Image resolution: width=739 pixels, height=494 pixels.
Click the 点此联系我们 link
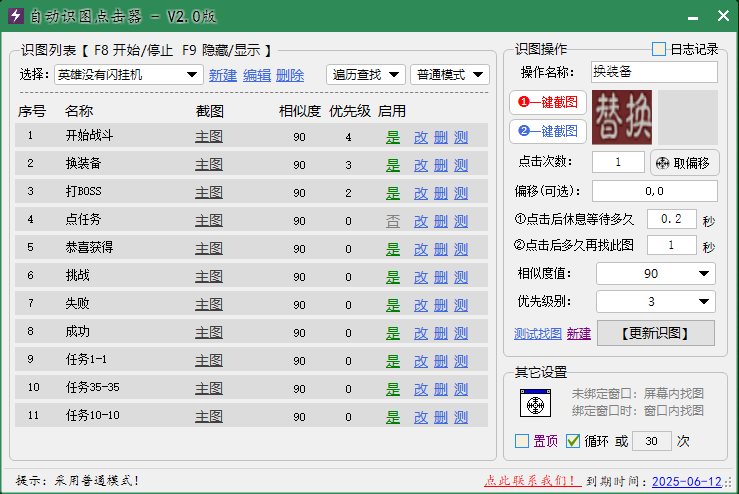(x=532, y=481)
